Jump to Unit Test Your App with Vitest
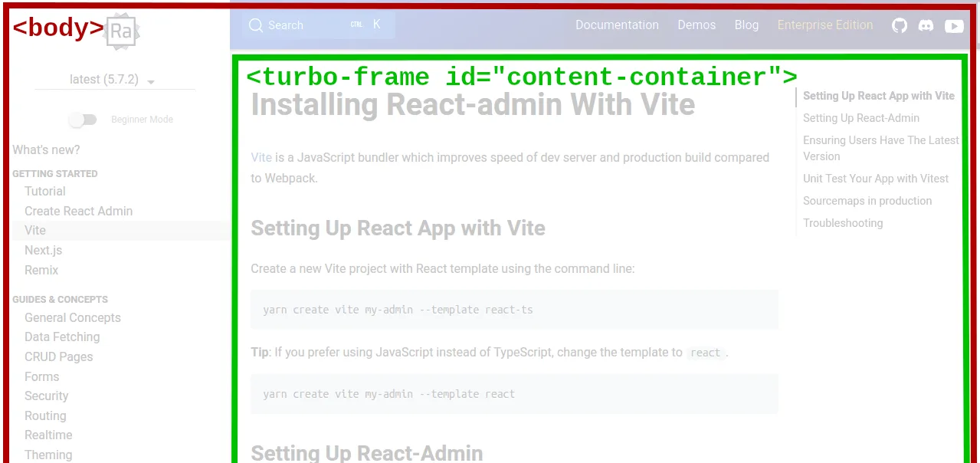Image resolution: width=980 pixels, height=463 pixels. [x=876, y=179]
